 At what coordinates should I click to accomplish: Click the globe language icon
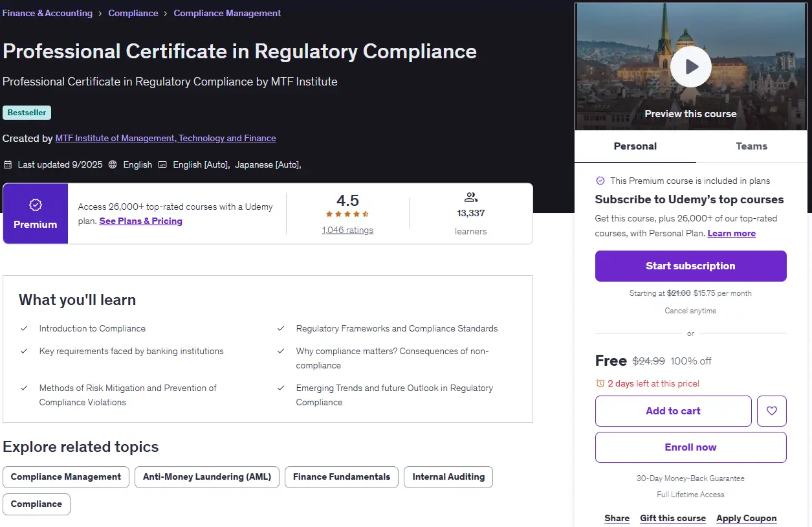(113, 164)
